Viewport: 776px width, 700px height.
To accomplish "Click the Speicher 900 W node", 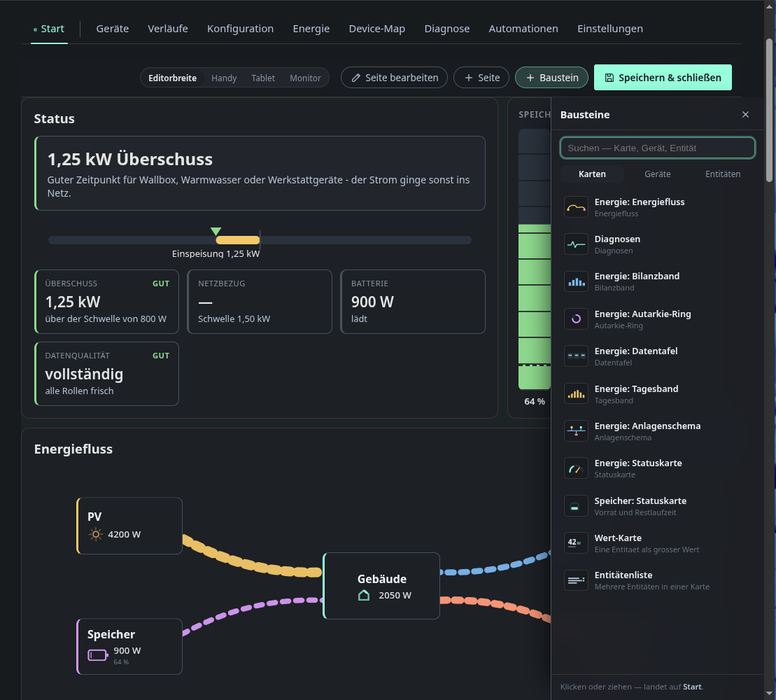I will tap(129, 647).
